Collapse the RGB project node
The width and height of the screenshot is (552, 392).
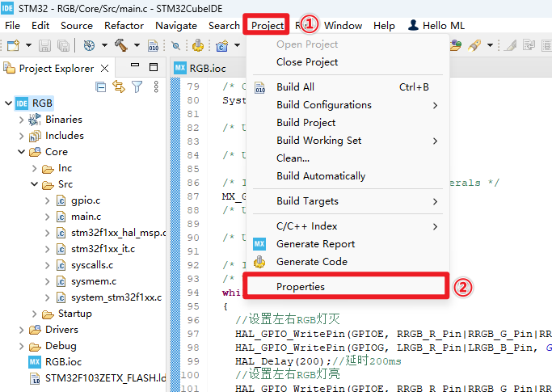point(8,103)
